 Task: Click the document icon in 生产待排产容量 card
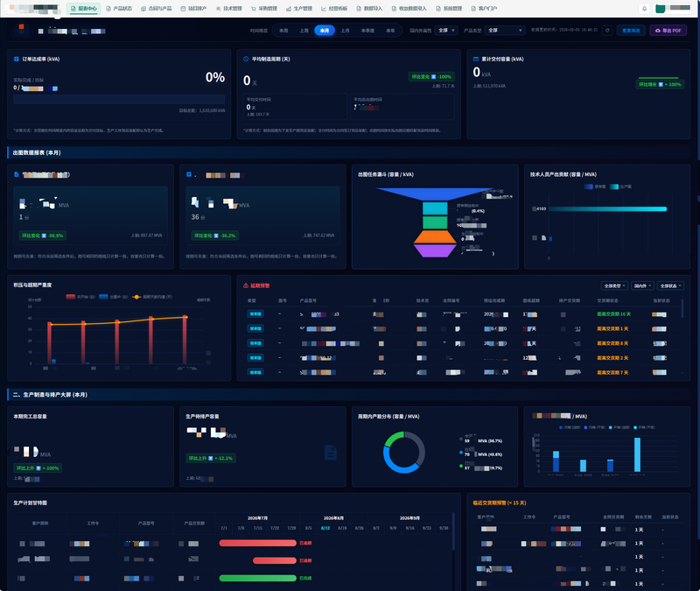(x=331, y=453)
